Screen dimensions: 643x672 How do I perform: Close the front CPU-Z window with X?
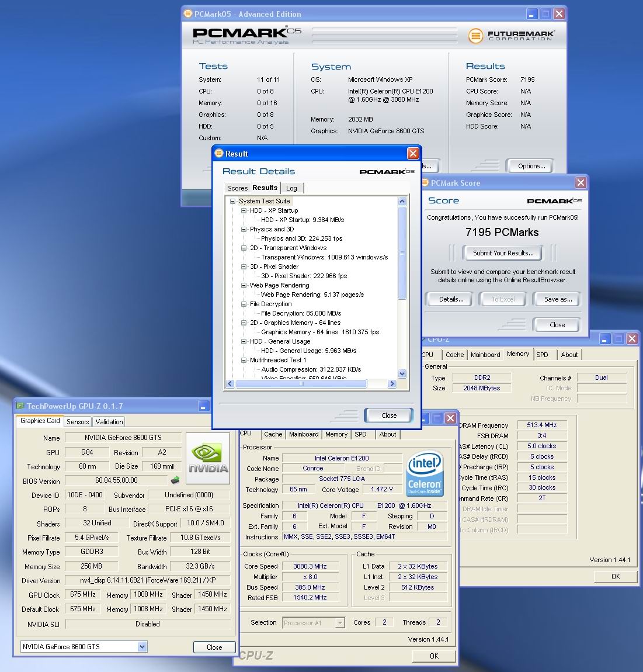pyautogui.click(x=450, y=418)
